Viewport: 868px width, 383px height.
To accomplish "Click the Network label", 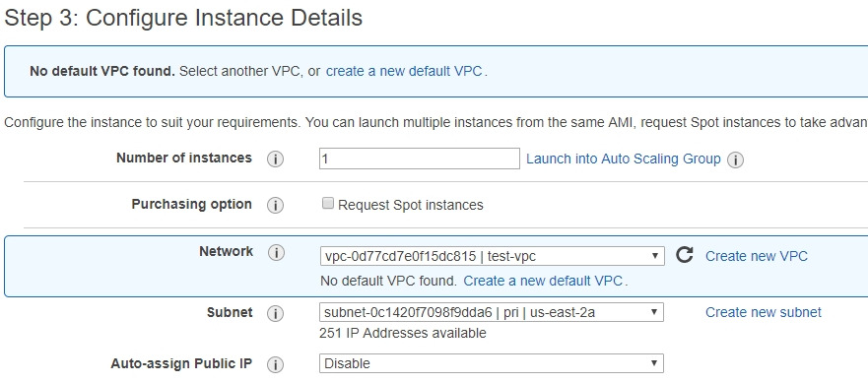I will (226, 251).
